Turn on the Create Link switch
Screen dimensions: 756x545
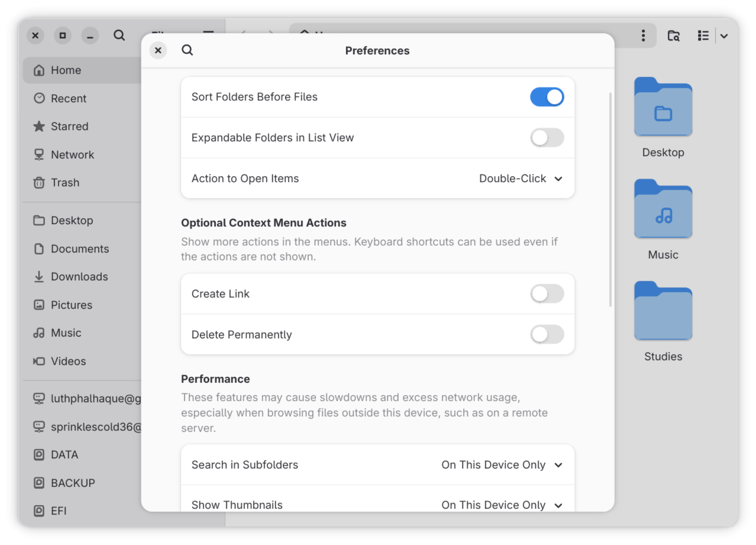(547, 294)
